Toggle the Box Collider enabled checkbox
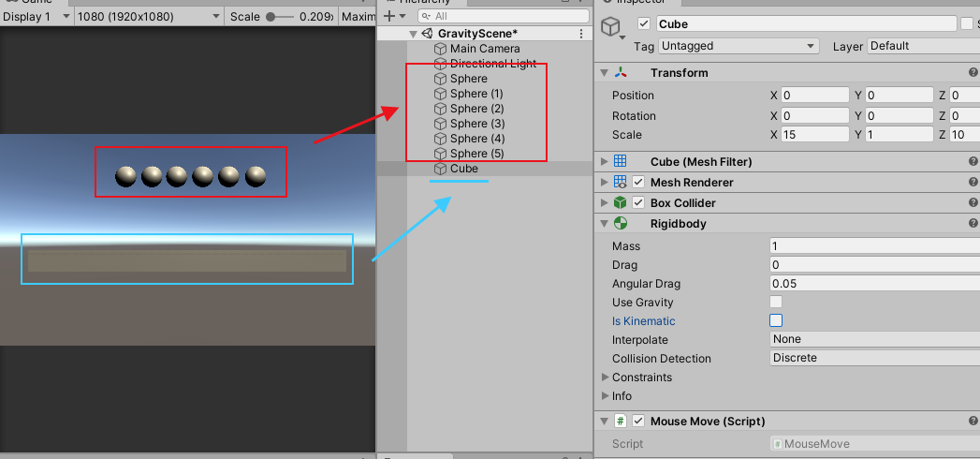Viewport: 980px width, 459px height. pyautogui.click(x=638, y=202)
